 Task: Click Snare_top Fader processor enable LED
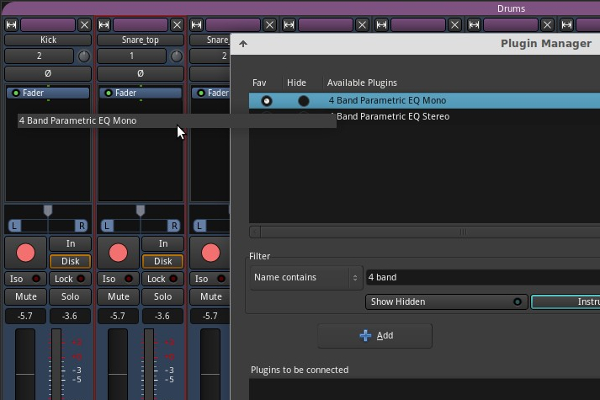tap(108, 93)
